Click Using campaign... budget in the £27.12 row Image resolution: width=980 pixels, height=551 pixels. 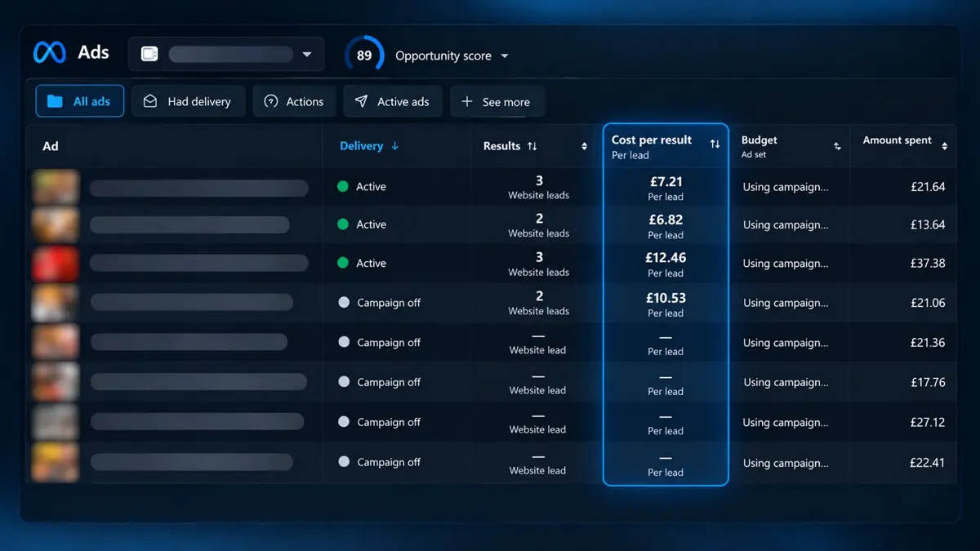pos(786,422)
